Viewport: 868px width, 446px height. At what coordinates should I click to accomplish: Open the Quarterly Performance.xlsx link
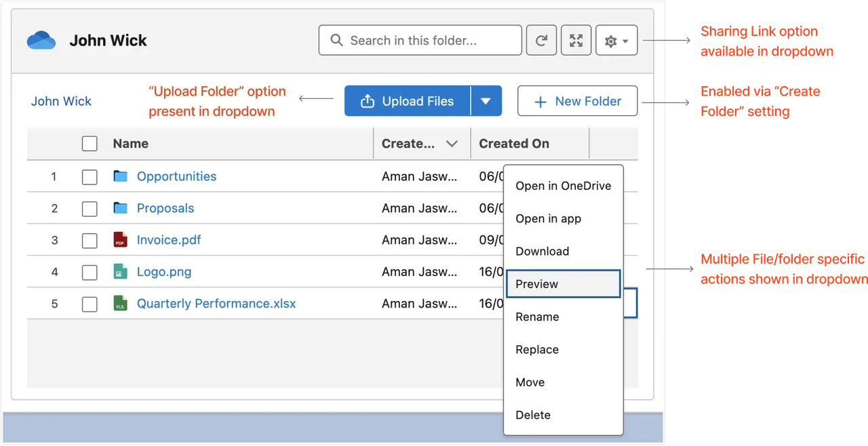pos(216,304)
